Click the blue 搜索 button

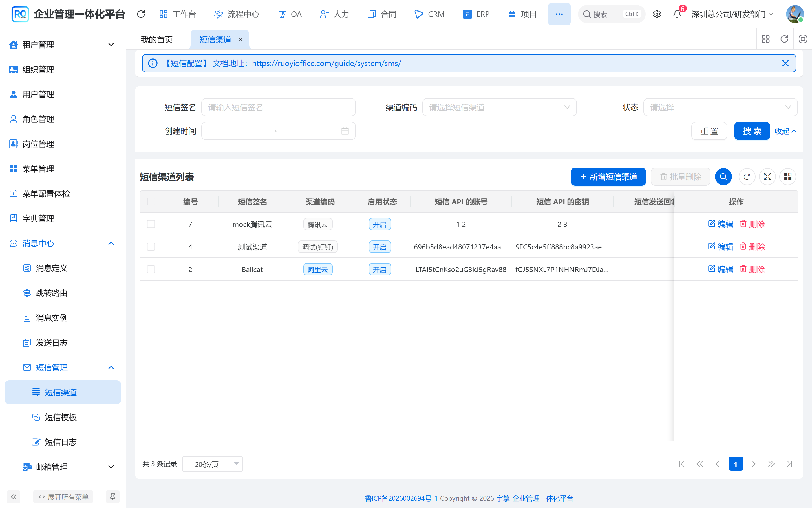pyautogui.click(x=752, y=131)
